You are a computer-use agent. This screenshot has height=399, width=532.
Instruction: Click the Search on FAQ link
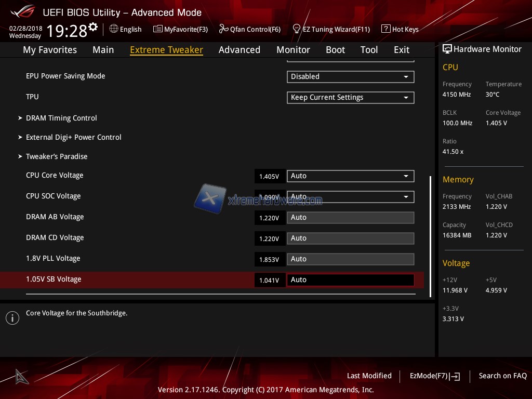(502, 376)
